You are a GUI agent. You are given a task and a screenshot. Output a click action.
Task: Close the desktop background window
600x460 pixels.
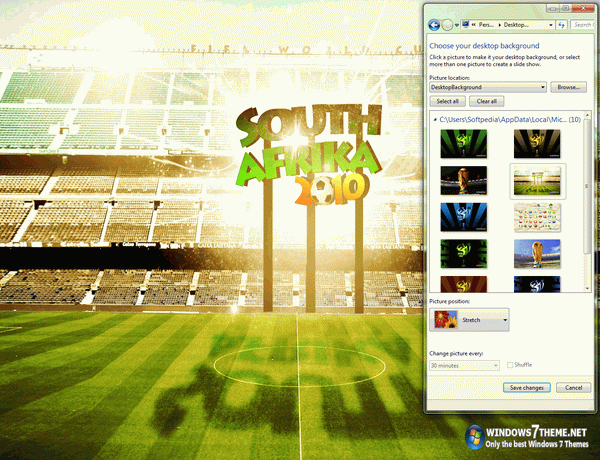coord(584,8)
